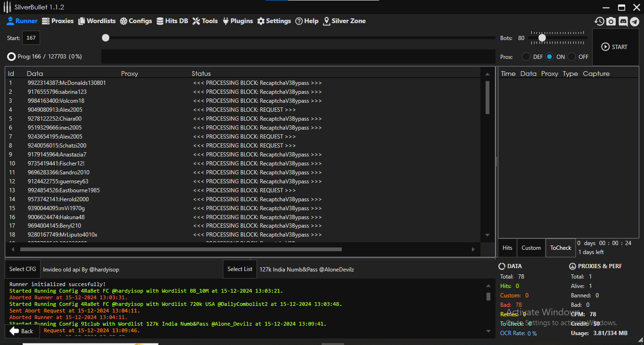Click the "1 days left" estimate text
Image resolution: width=644 pixels, height=345 pixels.
591,252
